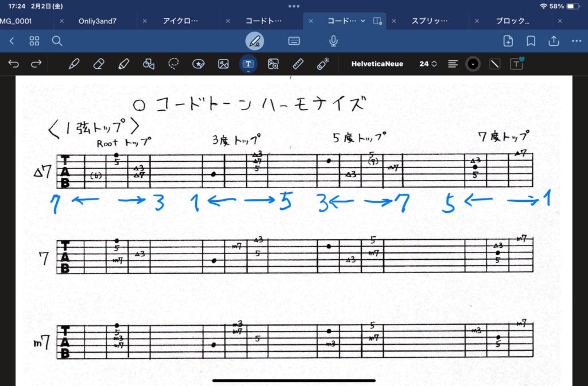Open the share and export menu
Image resolution: width=588 pixels, height=386 pixels.
tap(554, 41)
